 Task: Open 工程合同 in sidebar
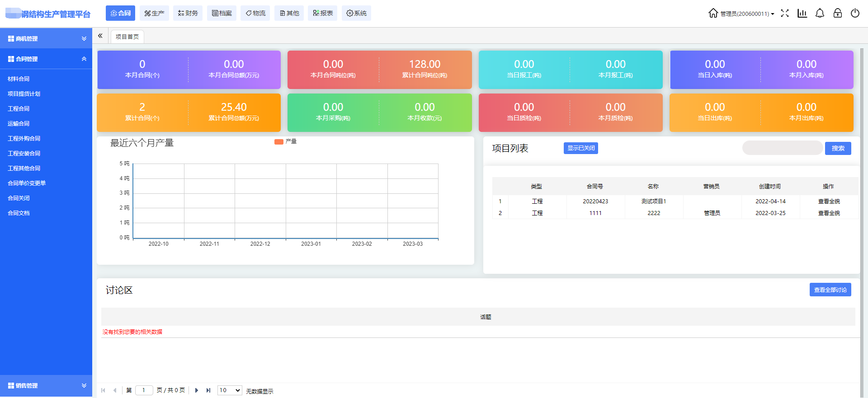tap(19, 108)
